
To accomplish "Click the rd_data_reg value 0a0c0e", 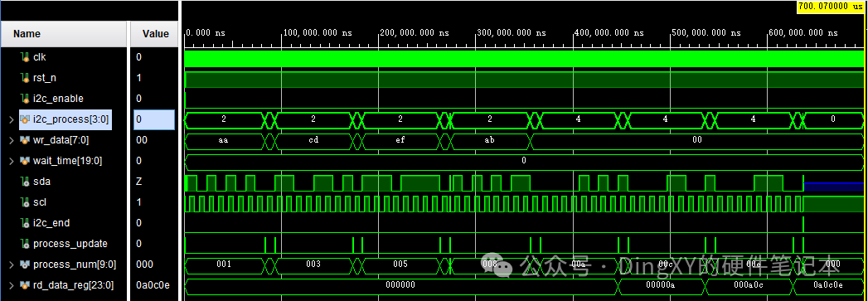I will (153, 285).
